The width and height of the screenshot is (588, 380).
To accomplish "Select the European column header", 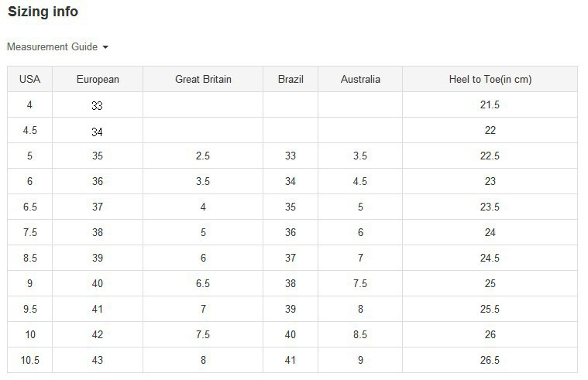I will click(98, 79).
